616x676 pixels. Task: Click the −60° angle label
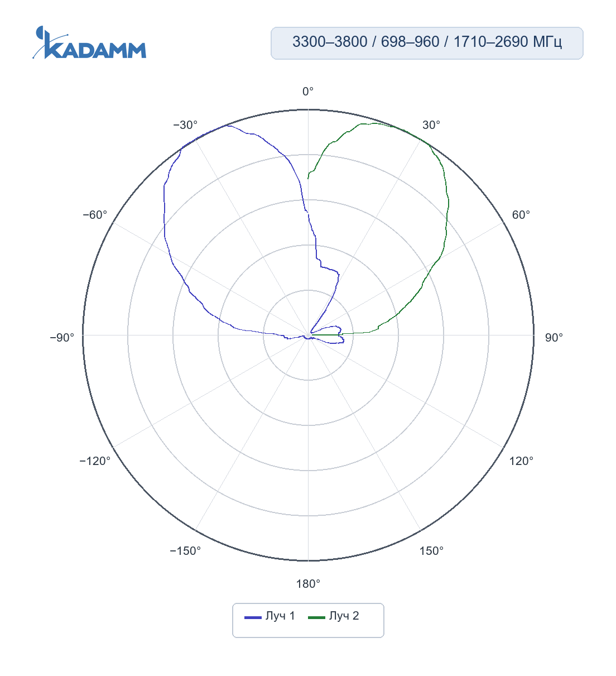95,215
